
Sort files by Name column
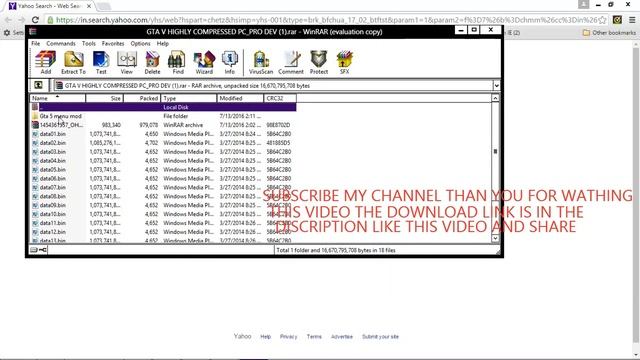[58, 98]
